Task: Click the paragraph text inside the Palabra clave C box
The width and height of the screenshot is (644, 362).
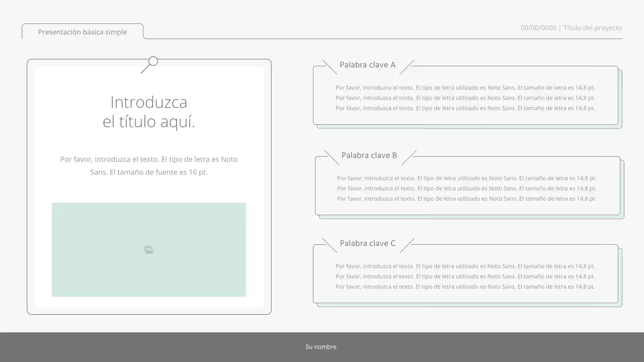Action: pyautogui.click(x=465, y=276)
